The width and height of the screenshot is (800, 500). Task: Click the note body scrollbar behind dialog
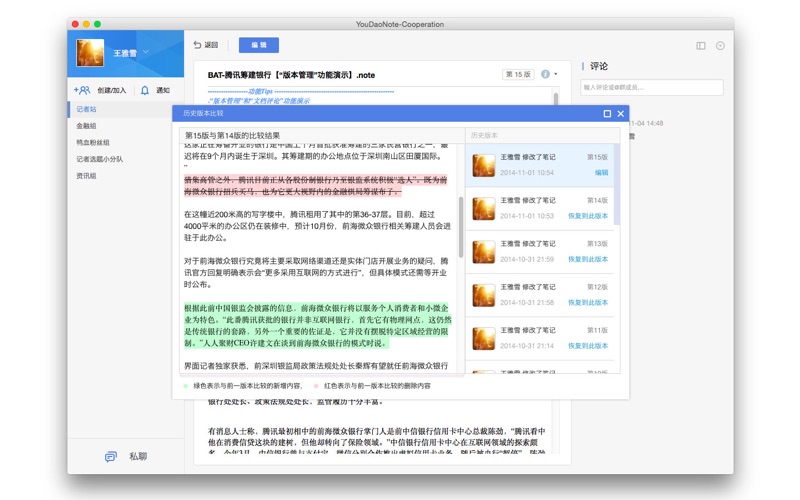pos(556,98)
